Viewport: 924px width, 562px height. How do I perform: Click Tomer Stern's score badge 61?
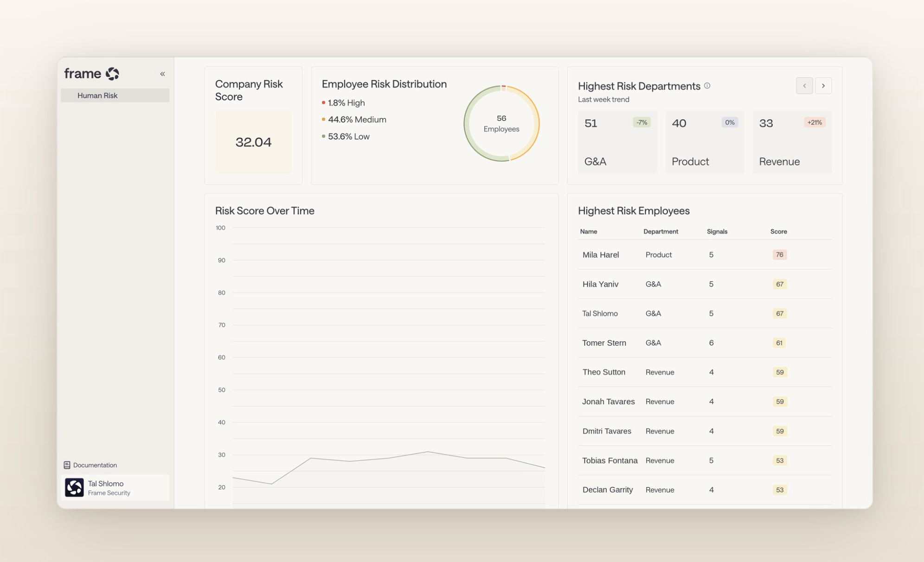coord(779,343)
